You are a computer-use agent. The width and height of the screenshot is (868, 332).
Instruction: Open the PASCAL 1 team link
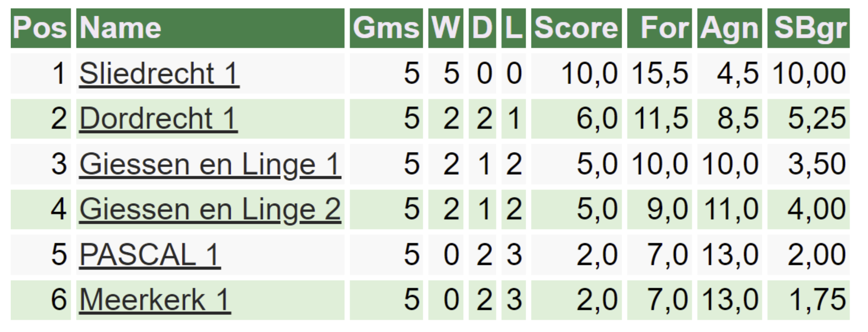(150, 255)
